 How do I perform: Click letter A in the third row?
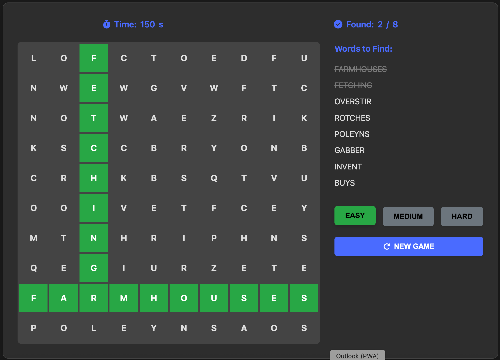(x=154, y=118)
